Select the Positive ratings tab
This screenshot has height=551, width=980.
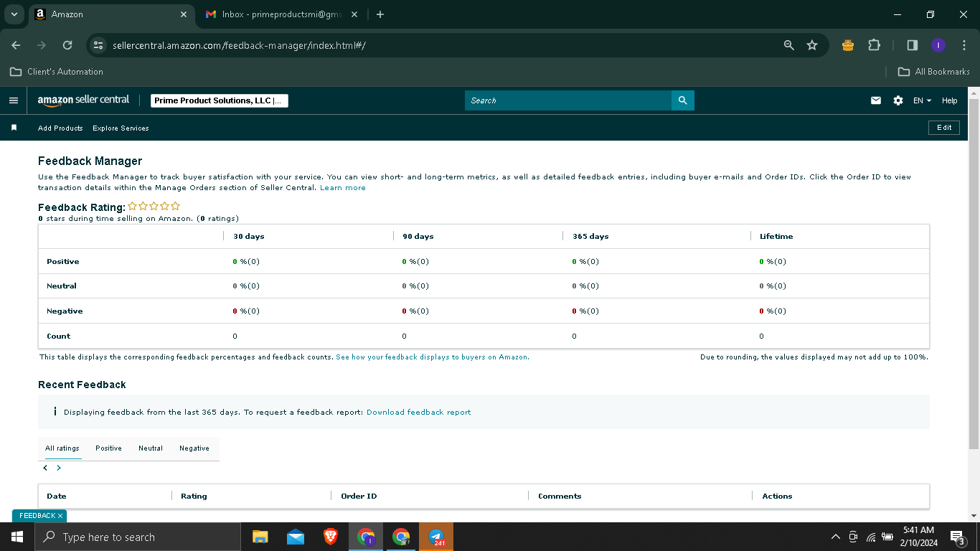108,448
